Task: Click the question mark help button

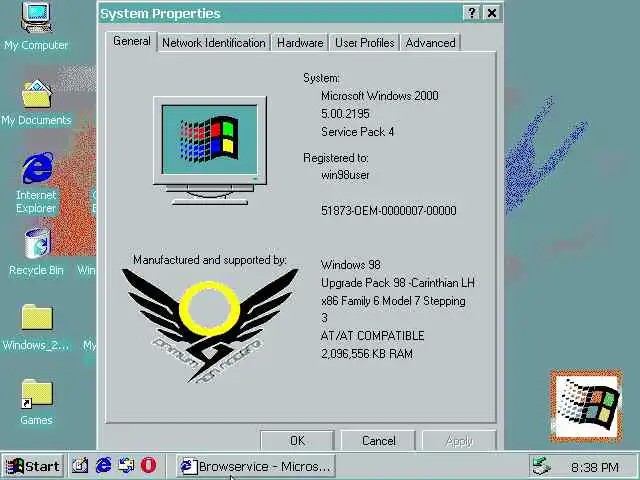Action: 472,13
